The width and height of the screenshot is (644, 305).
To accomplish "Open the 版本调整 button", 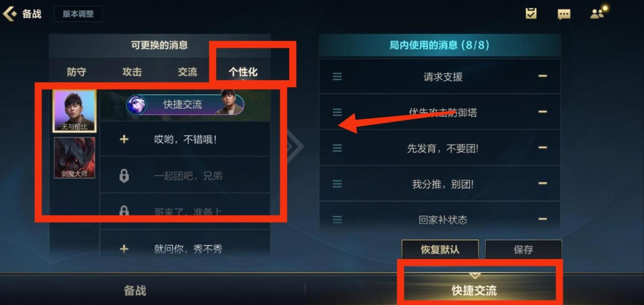I will coord(78,14).
